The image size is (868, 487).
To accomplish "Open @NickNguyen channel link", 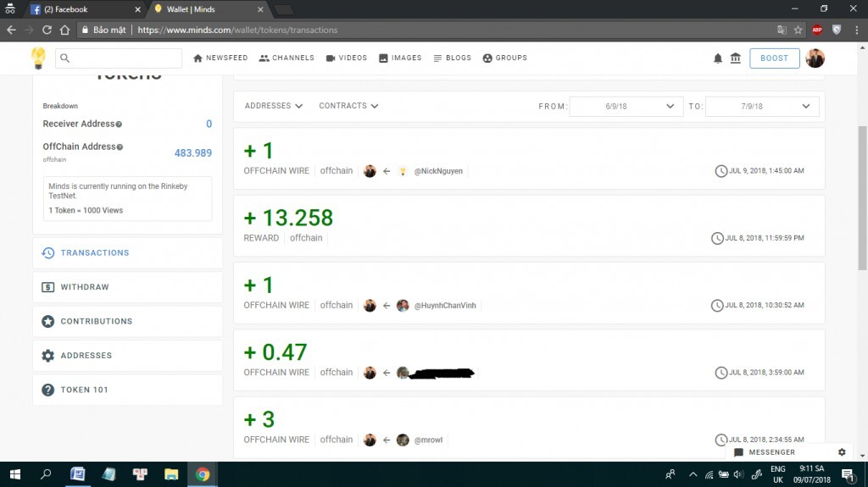I will (437, 171).
